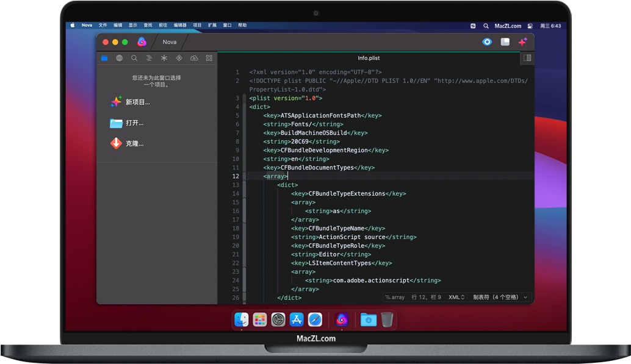Viewport: 631px width, 364px height.
Task: Open the Trash in the Dock
Action: click(387, 319)
